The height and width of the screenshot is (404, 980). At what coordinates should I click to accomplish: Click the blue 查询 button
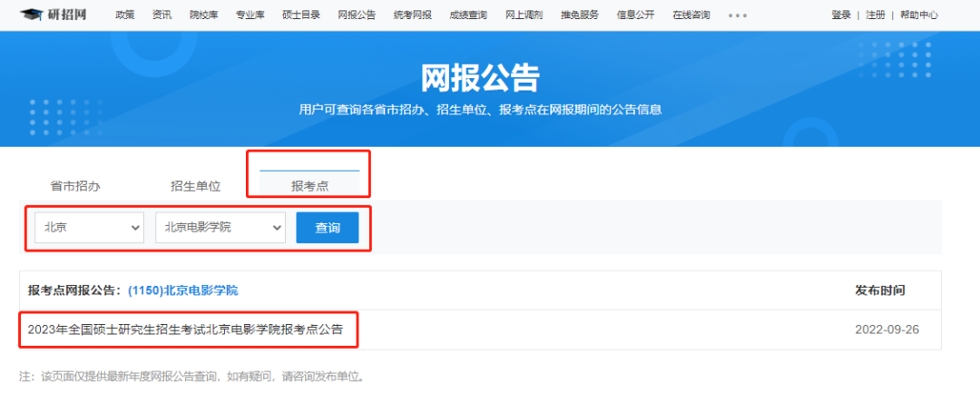tap(328, 228)
